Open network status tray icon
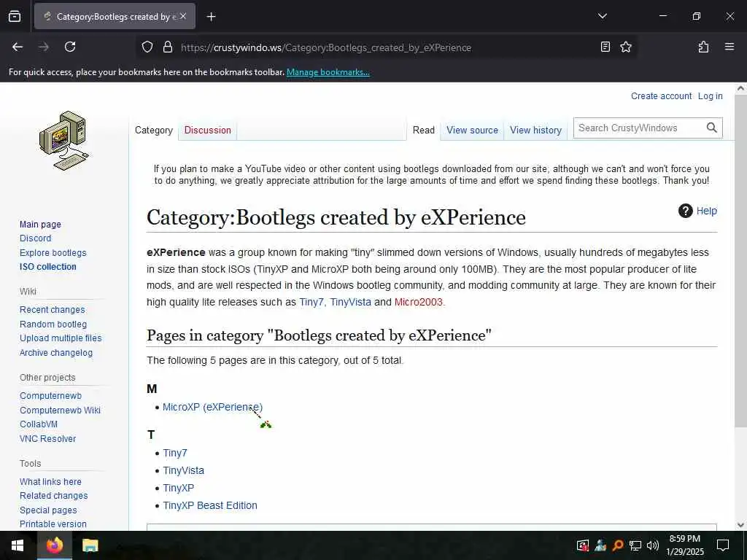 (x=635, y=545)
